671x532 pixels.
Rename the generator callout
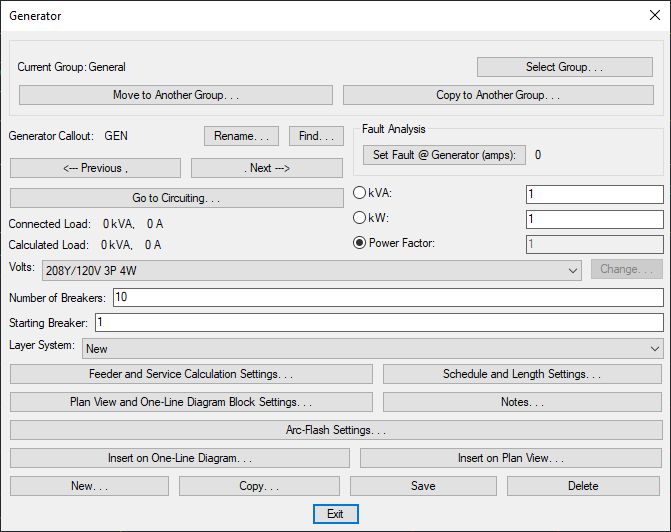[x=241, y=136]
